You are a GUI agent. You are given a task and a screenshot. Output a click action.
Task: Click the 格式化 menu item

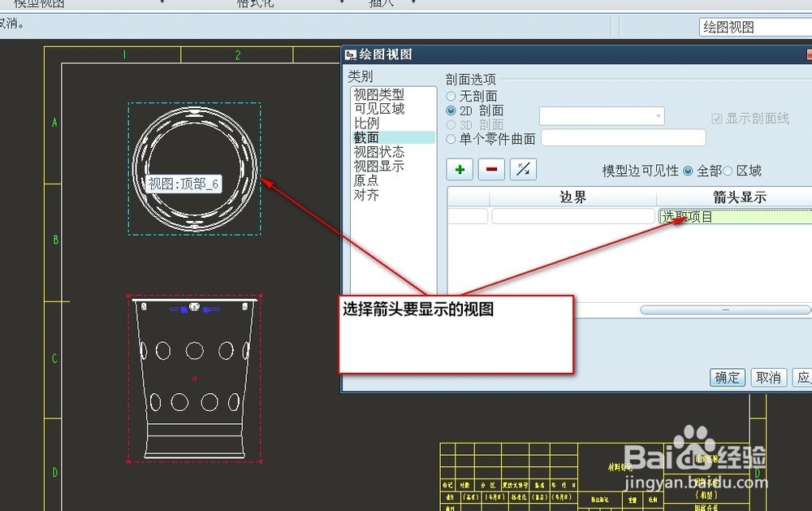pyautogui.click(x=255, y=3)
